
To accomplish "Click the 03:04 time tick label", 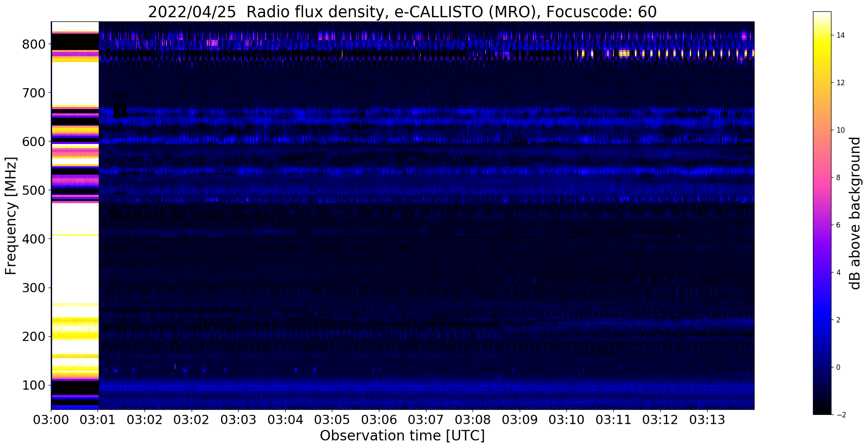I will click(x=286, y=420).
